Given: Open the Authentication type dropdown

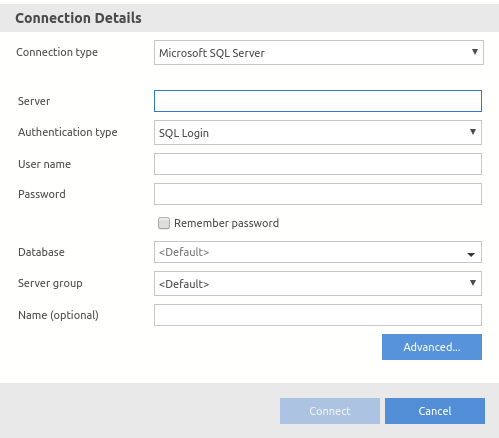Looking at the screenshot, I should point(318,133).
